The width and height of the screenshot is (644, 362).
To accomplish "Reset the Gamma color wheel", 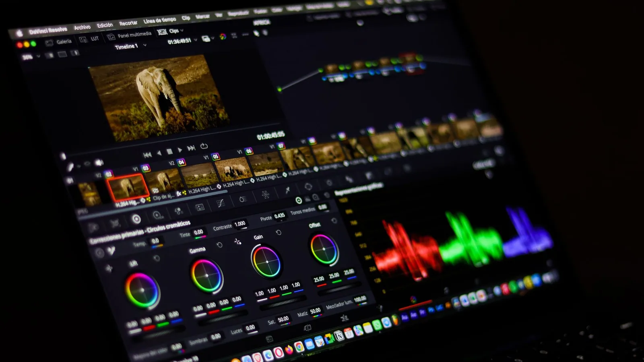I will coord(219,245).
